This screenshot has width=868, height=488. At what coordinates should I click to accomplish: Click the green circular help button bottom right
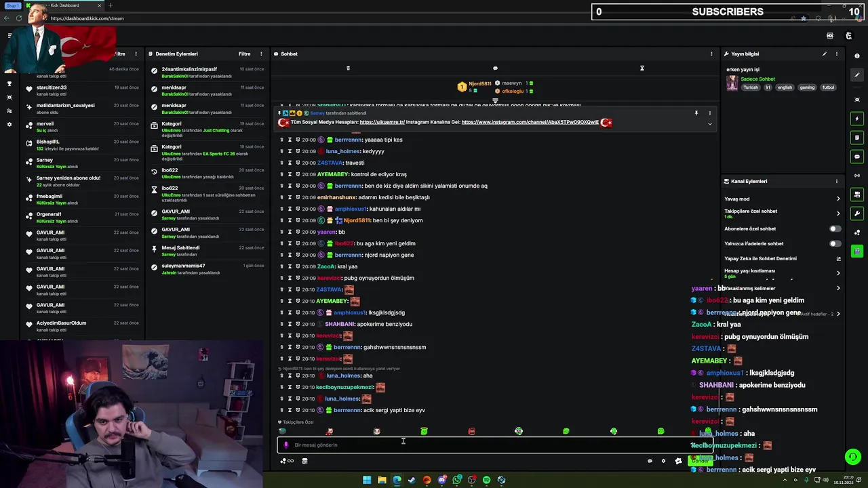tap(853, 457)
